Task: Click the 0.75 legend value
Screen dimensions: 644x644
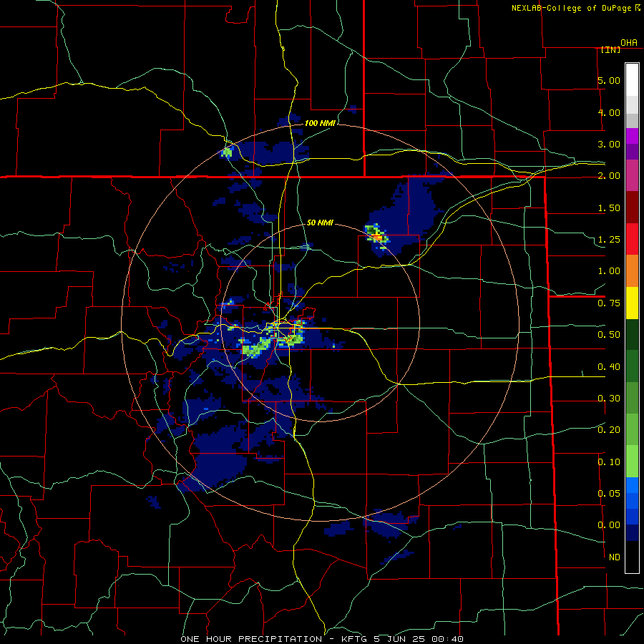Action: tap(609, 303)
